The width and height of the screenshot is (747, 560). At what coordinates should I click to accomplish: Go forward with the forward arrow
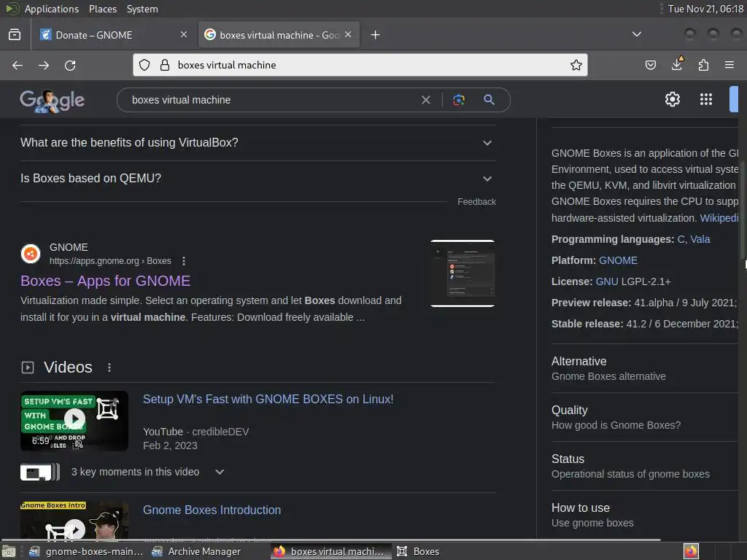(x=44, y=65)
